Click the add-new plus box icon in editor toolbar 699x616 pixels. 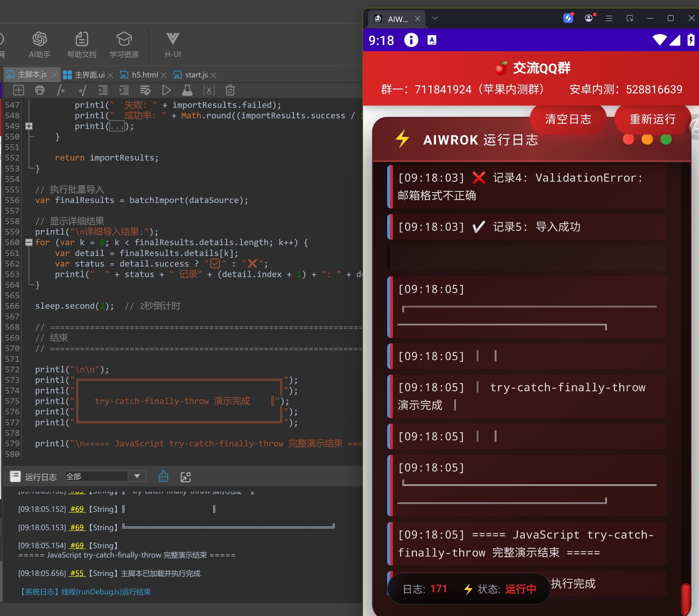(x=18, y=90)
